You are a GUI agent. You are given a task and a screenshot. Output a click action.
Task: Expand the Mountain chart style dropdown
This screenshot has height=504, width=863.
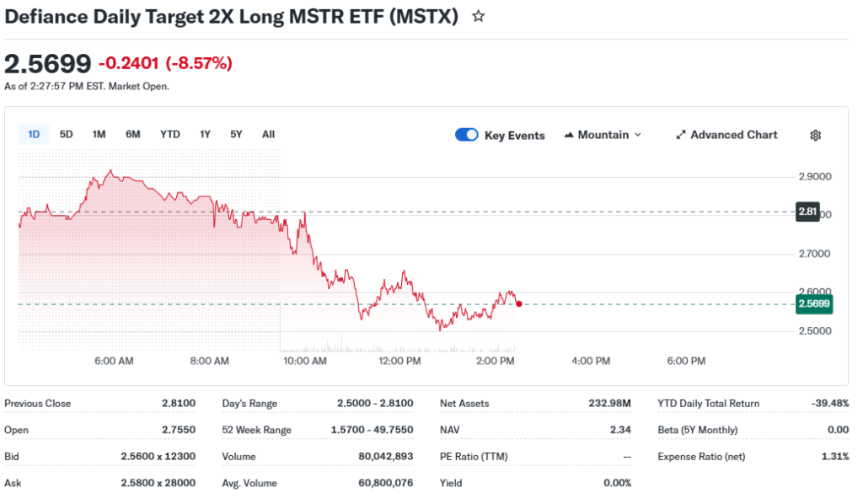click(637, 135)
